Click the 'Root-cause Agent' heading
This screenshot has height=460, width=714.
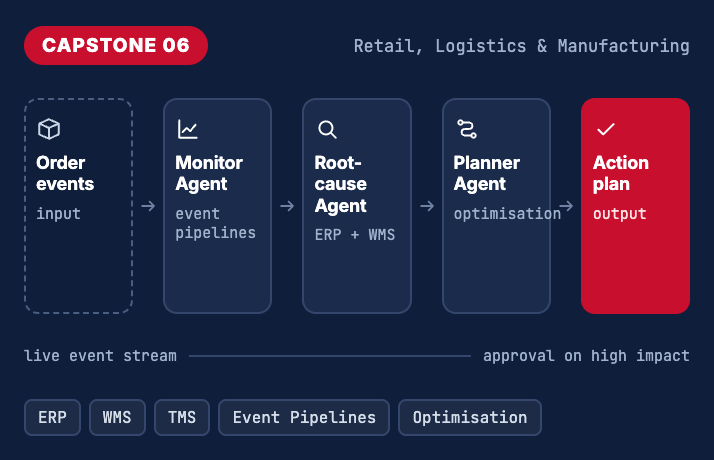coord(341,184)
